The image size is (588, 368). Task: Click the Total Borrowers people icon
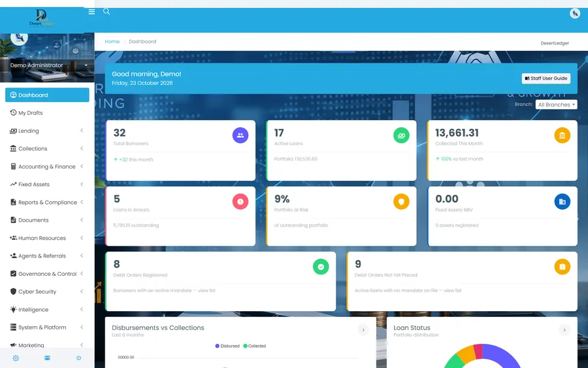pos(240,135)
